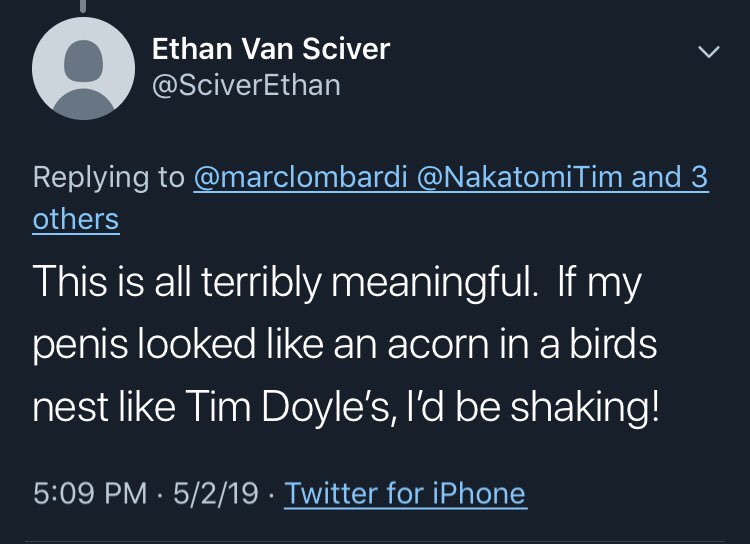Open the @marclombardi mention link

coord(301,177)
